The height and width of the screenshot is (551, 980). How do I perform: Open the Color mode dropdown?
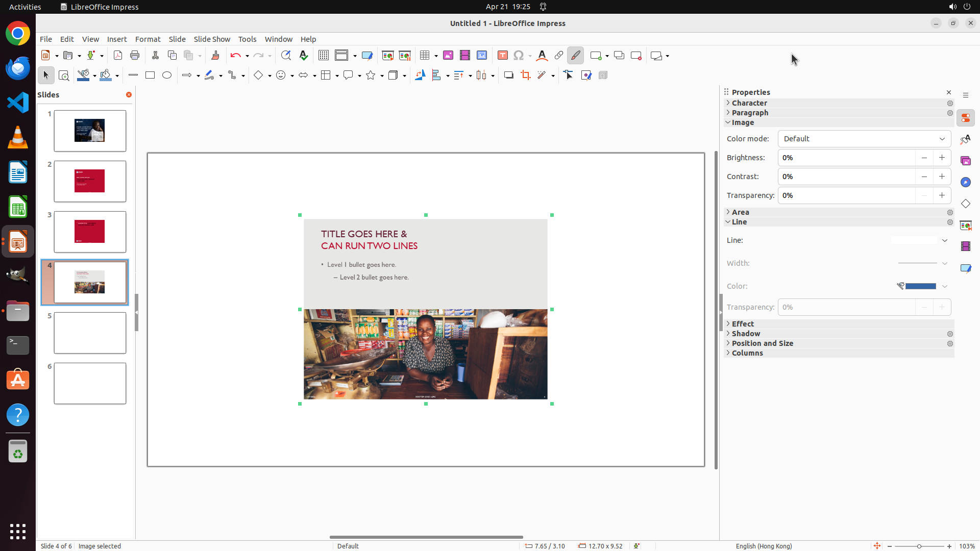864,139
